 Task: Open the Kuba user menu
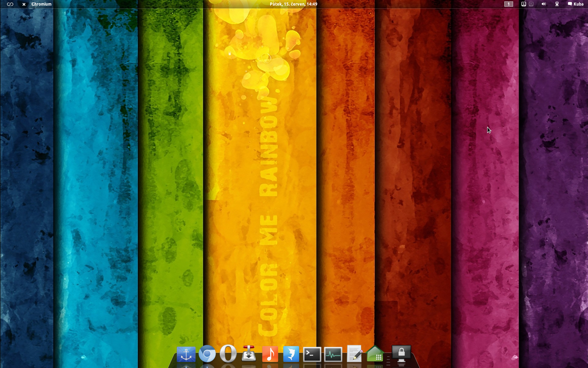pyautogui.click(x=575, y=4)
